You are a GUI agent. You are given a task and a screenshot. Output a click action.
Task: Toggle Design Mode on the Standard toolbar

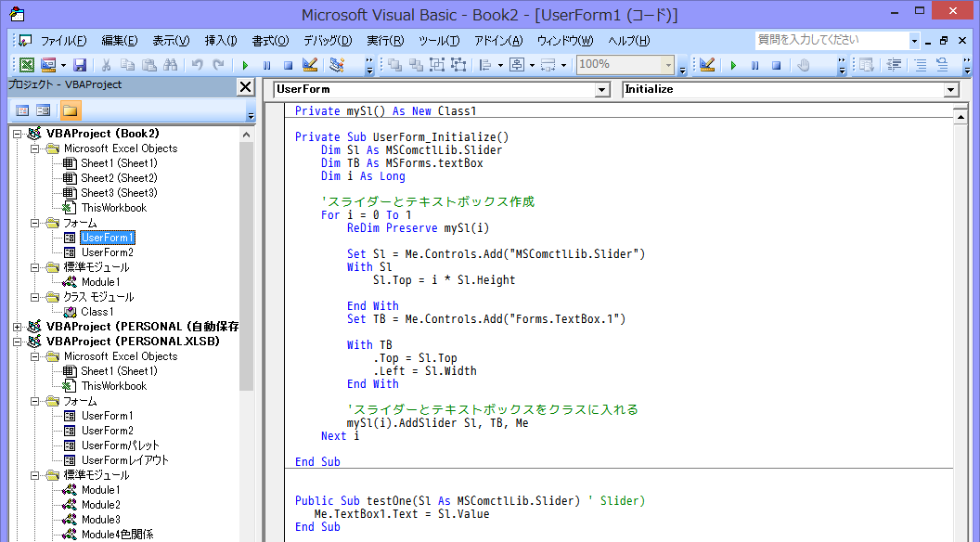pos(309,64)
